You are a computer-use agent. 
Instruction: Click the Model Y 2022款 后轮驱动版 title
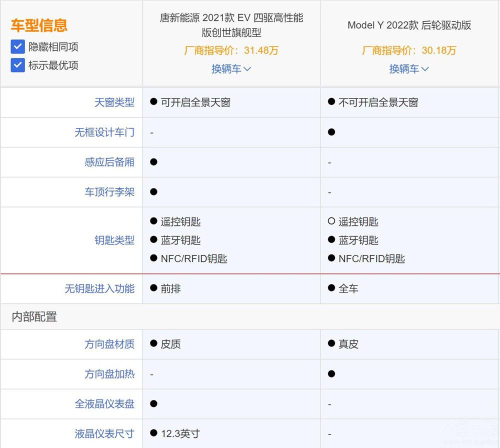click(409, 25)
